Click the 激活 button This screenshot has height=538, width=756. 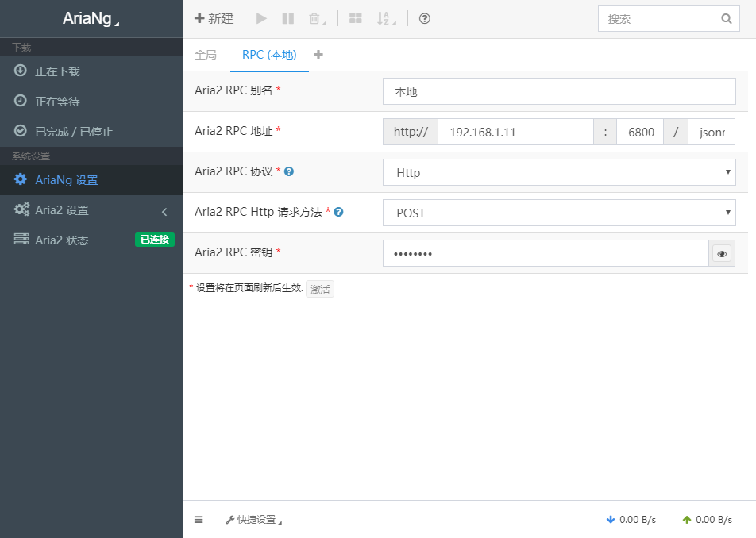[x=320, y=289]
